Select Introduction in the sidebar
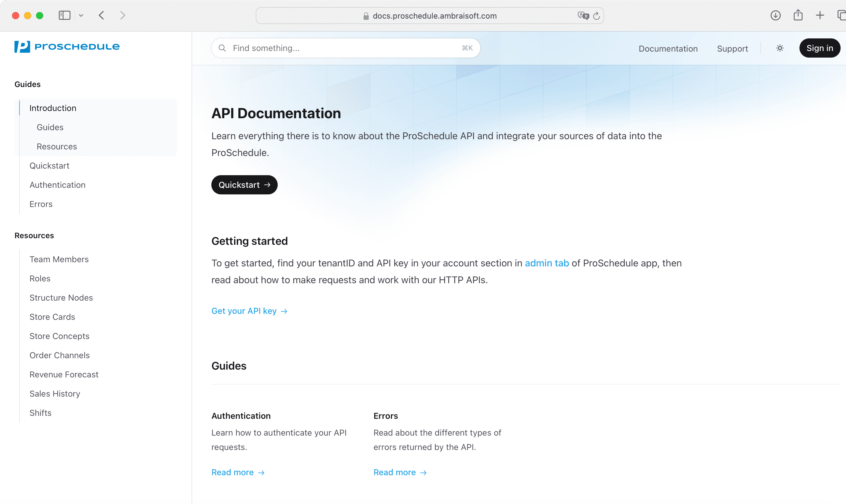Image resolution: width=846 pixels, height=504 pixels. click(x=53, y=108)
